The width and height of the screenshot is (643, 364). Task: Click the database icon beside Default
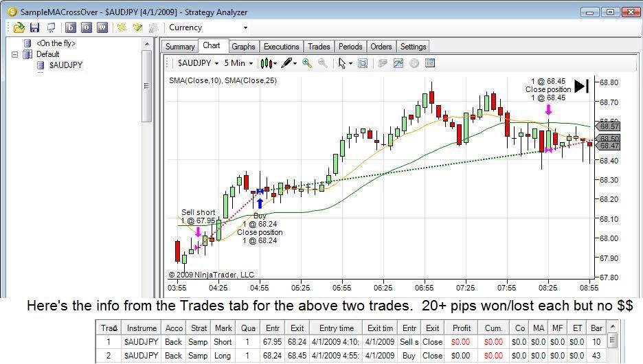[28, 54]
